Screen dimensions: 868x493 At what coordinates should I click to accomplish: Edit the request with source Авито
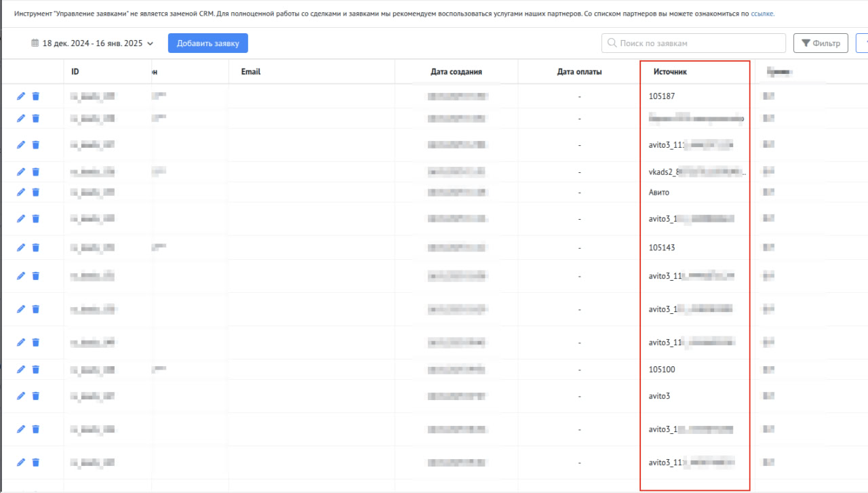(21, 193)
